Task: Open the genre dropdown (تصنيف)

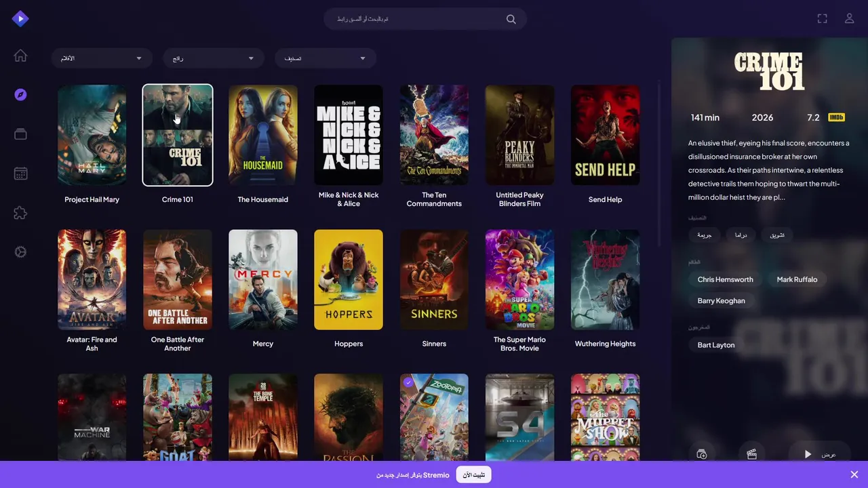Action: [x=325, y=58]
